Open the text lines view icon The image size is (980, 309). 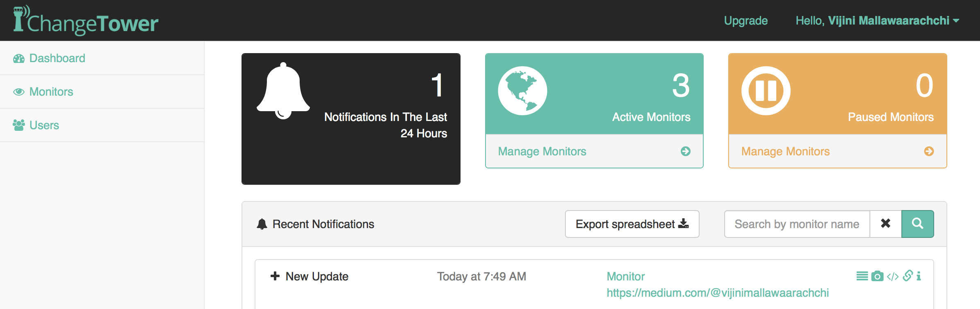(x=862, y=276)
